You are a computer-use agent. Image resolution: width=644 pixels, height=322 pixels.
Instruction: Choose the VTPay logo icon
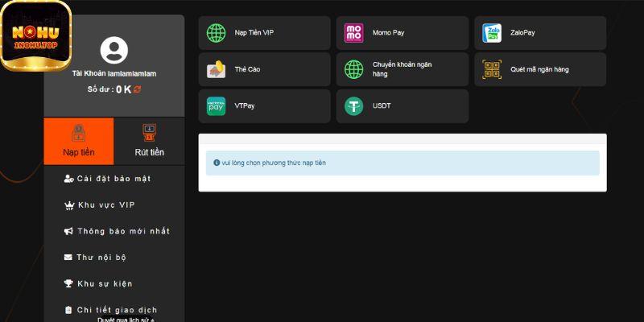pyautogui.click(x=216, y=106)
